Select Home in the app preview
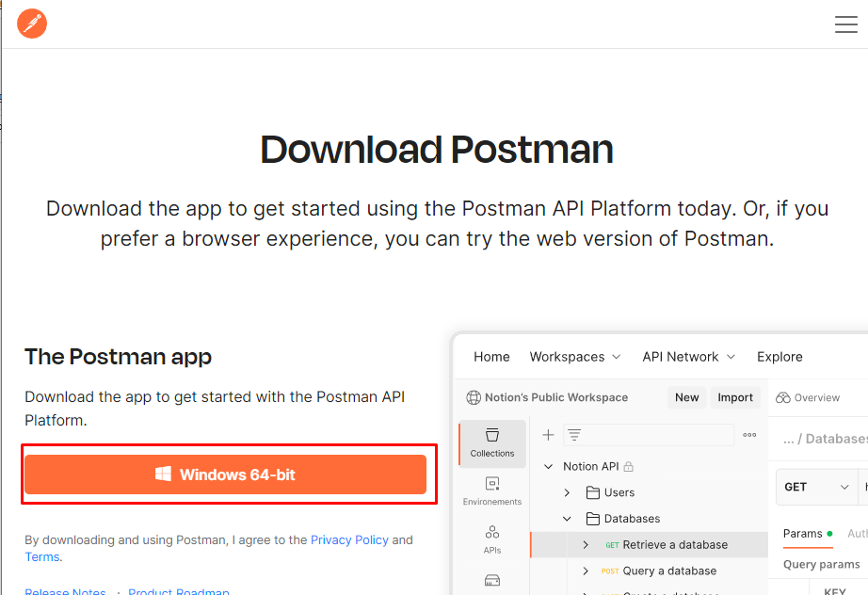The image size is (868, 595). 491,357
